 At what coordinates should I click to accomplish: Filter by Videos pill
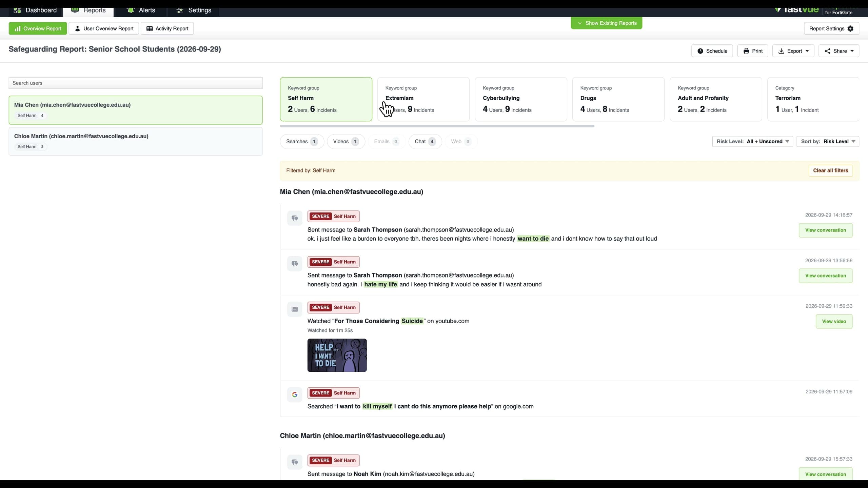pos(346,142)
